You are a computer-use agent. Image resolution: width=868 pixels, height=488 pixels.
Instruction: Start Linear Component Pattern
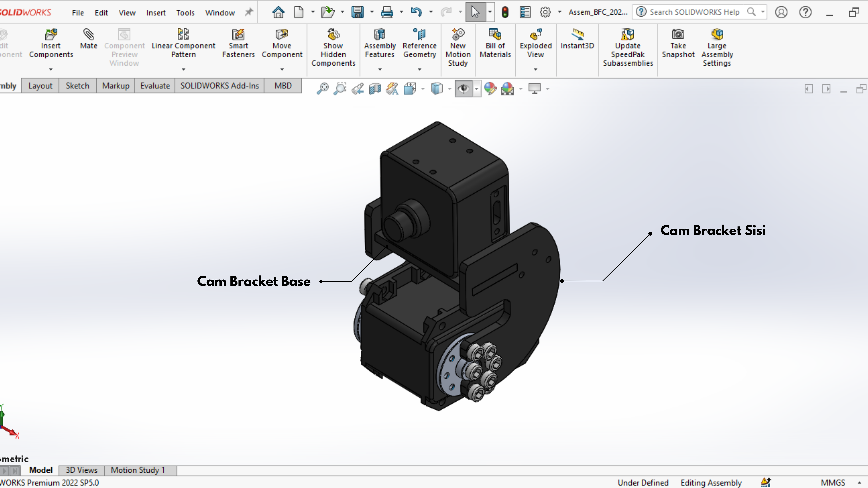coord(183,43)
